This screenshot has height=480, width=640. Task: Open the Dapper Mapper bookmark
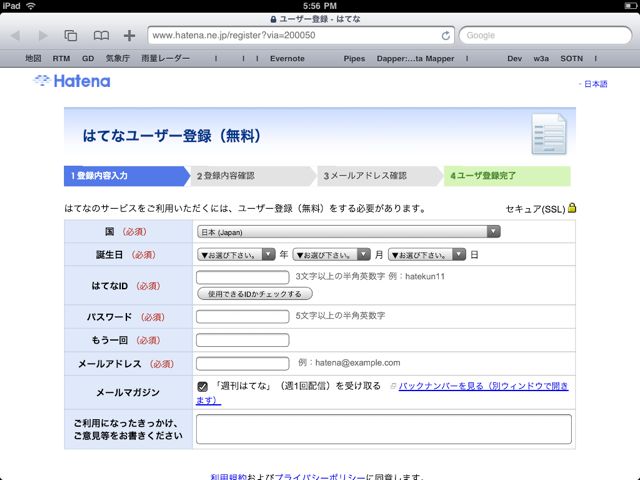pyautogui.click(x=415, y=58)
